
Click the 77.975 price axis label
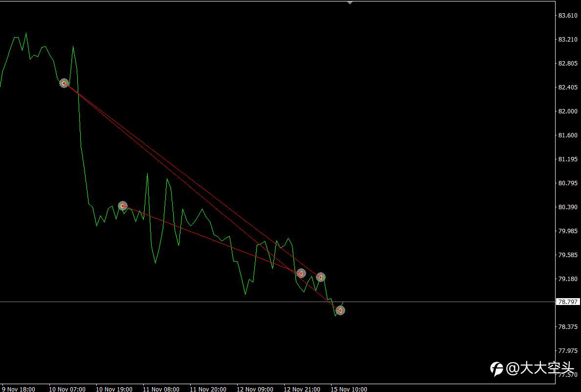click(x=568, y=350)
